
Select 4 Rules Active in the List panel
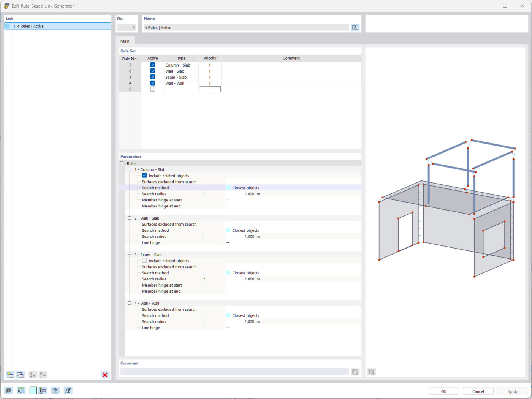pyautogui.click(x=30, y=26)
